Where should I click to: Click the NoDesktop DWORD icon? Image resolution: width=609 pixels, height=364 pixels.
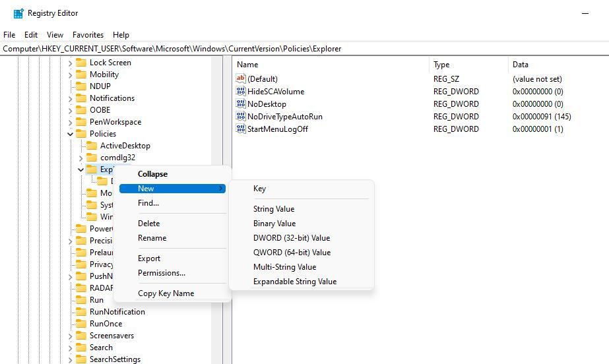241,104
